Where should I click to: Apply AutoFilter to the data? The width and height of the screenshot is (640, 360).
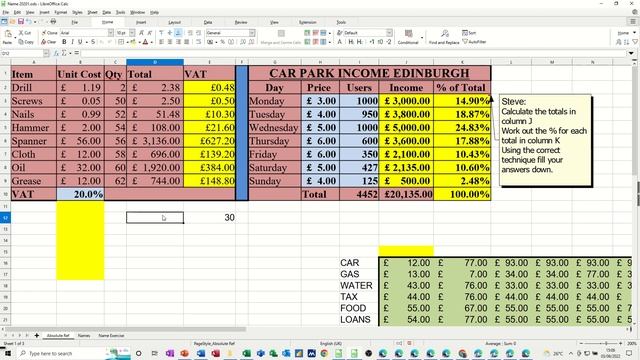pos(475,42)
